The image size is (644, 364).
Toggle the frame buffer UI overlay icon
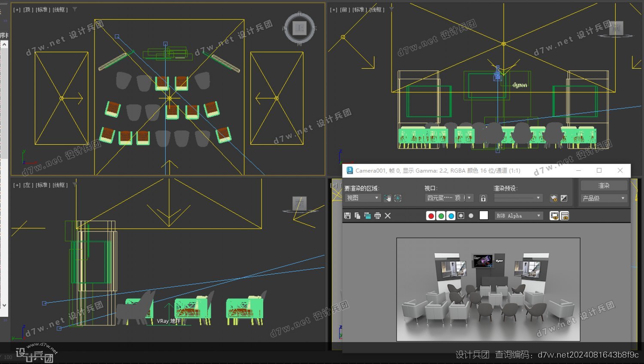click(x=554, y=216)
